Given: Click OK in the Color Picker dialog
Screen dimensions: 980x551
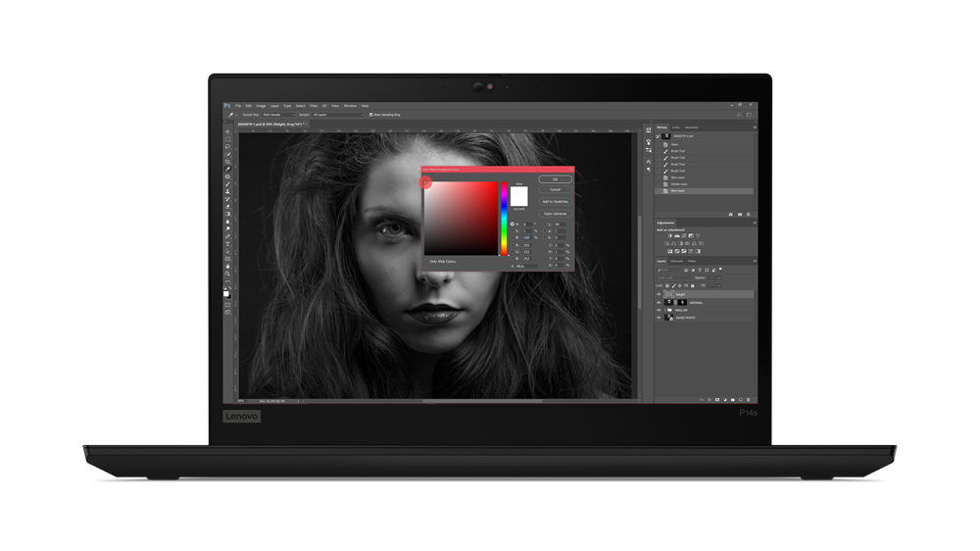Looking at the screenshot, I should pos(555,179).
